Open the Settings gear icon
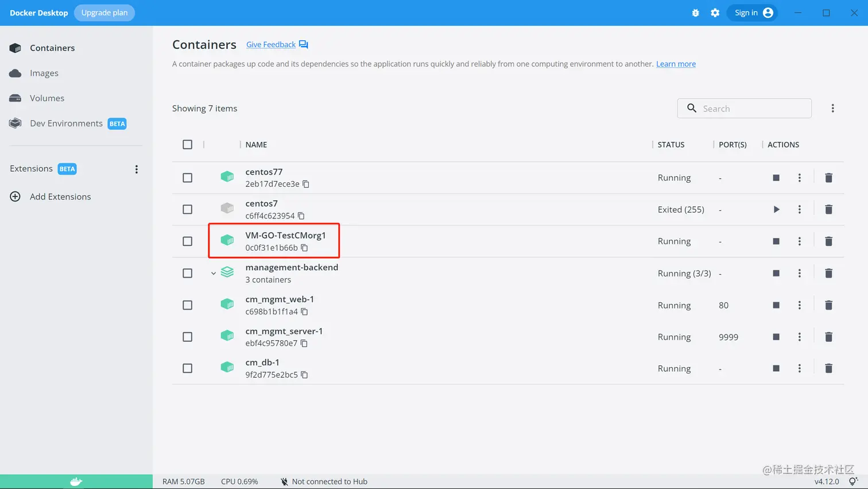 click(x=715, y=13)
